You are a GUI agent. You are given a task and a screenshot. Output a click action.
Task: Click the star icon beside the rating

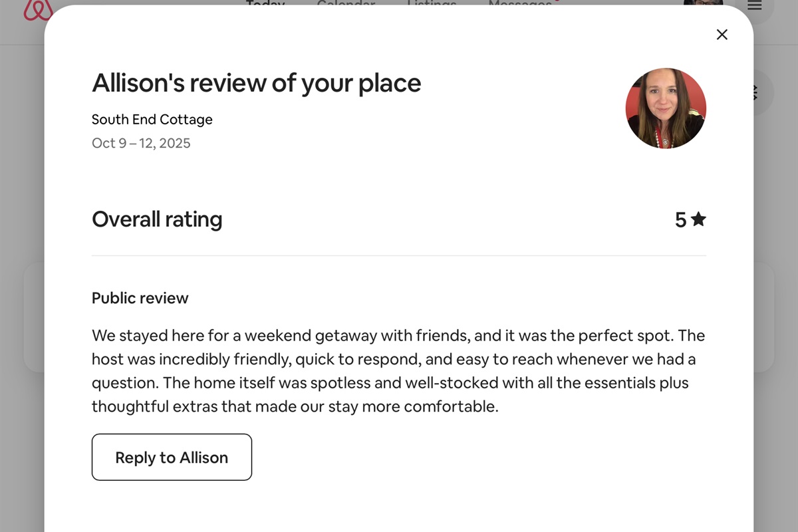699,219
